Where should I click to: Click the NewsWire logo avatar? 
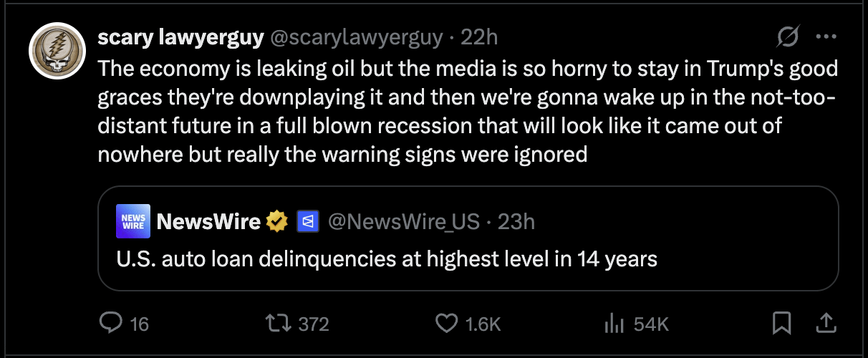[x=132, y=223]
